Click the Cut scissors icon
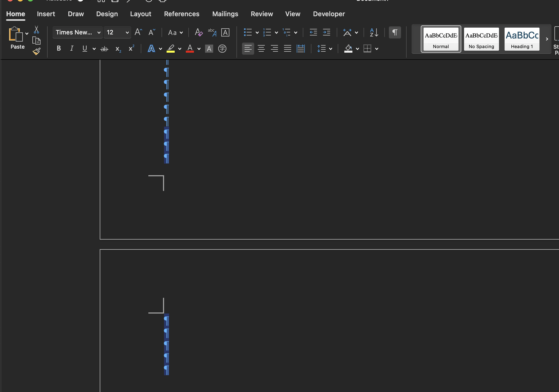Viewport: 559px width, 392px height. tap(36, 30)
